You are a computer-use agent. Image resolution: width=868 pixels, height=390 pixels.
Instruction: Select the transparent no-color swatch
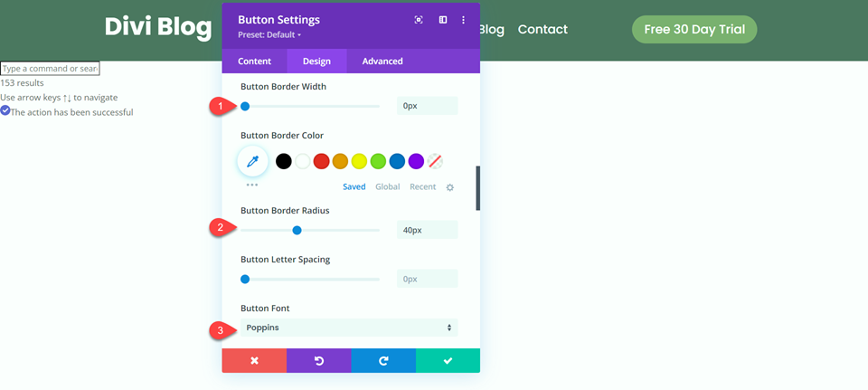coord(435,161)
